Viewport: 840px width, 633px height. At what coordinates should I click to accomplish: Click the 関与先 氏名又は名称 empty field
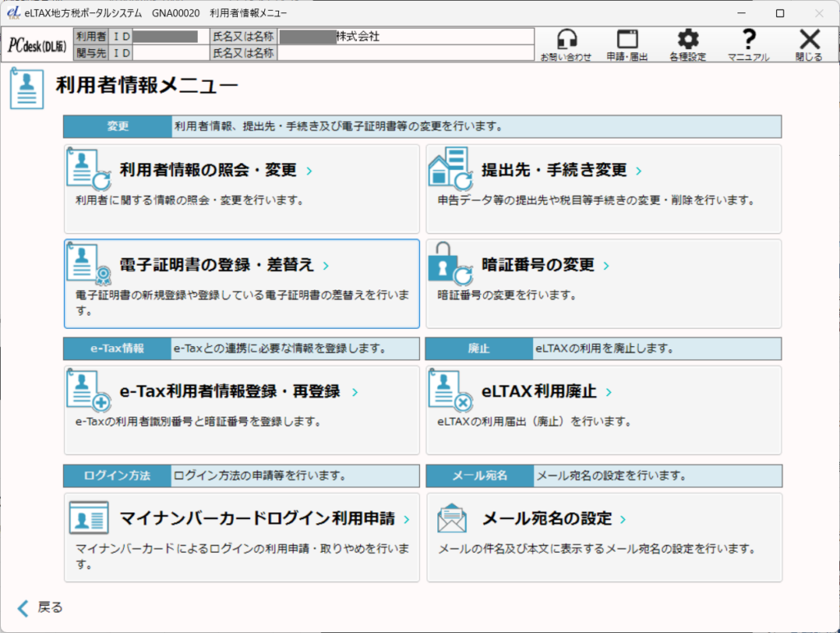pyautogui.click(x=405, y=53)
